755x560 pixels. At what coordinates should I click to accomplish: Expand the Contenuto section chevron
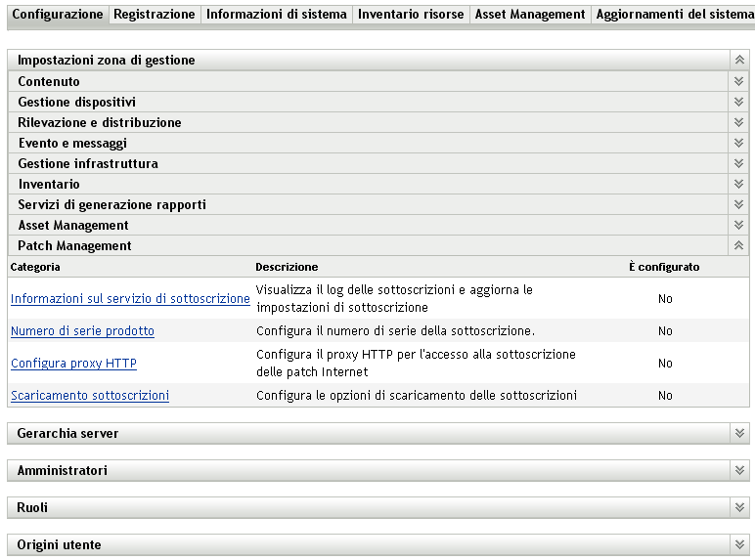[739, 82]
